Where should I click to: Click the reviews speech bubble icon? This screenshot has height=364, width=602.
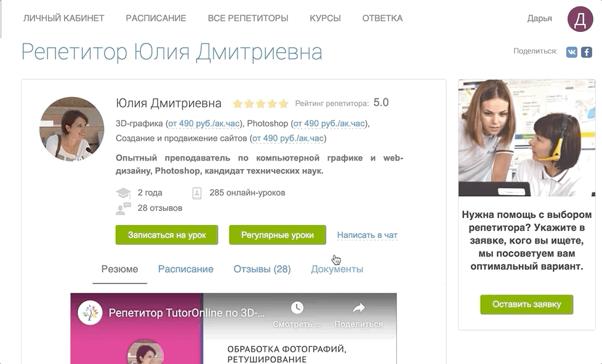click(123, 208)
